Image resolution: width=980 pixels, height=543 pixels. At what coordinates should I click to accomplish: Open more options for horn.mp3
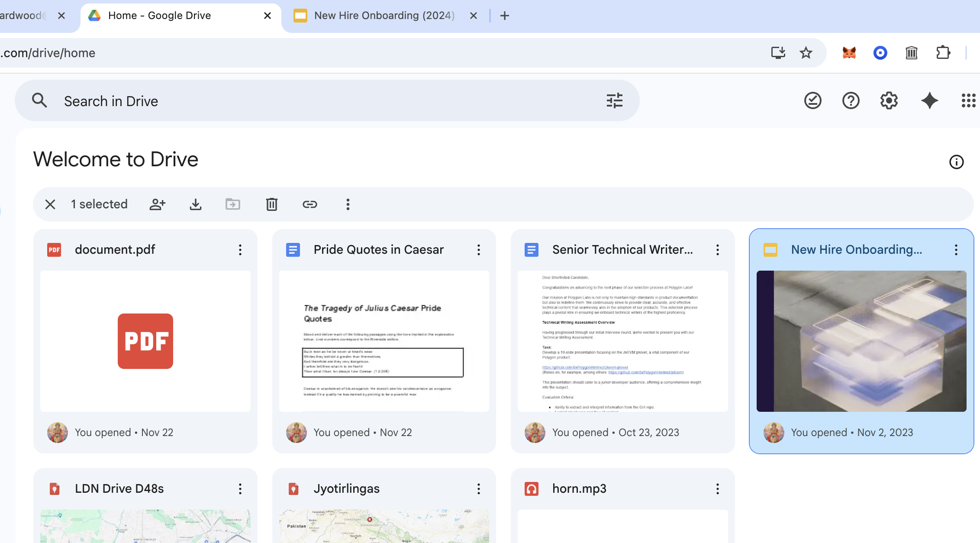pyautogui.click(x=718, y=489)
